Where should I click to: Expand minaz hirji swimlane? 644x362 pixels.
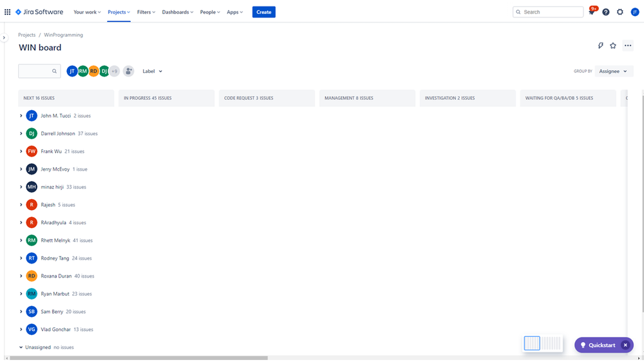click(21, 187)
